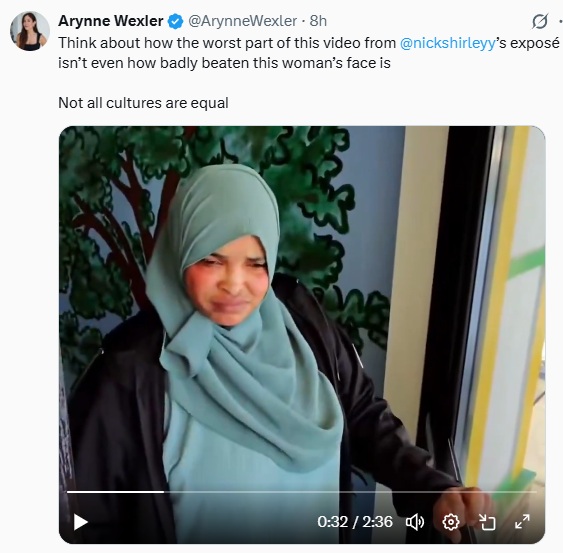563x553 pixels.
Task: Expand video to fullscreen
Action: pyautogui.click(x=522, y=522)
